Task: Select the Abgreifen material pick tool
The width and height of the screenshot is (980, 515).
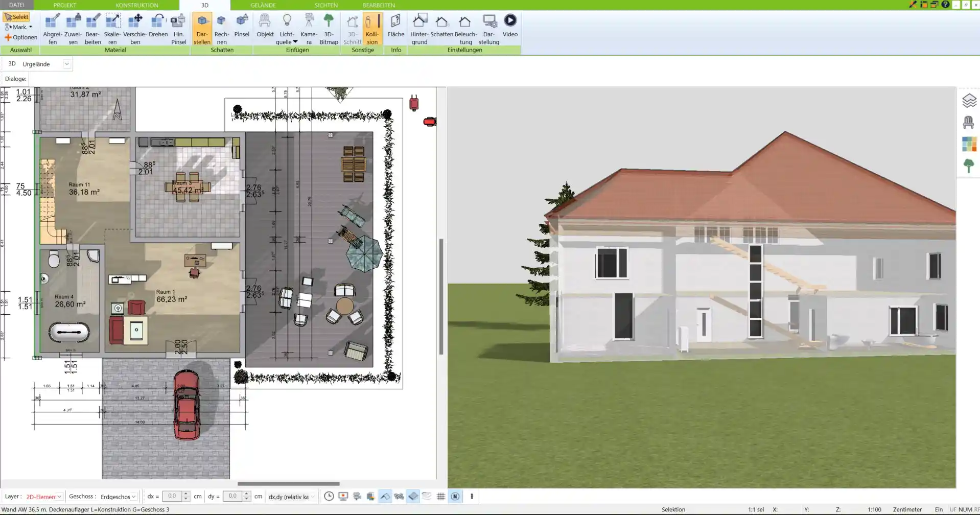Action: click(52, 29)
